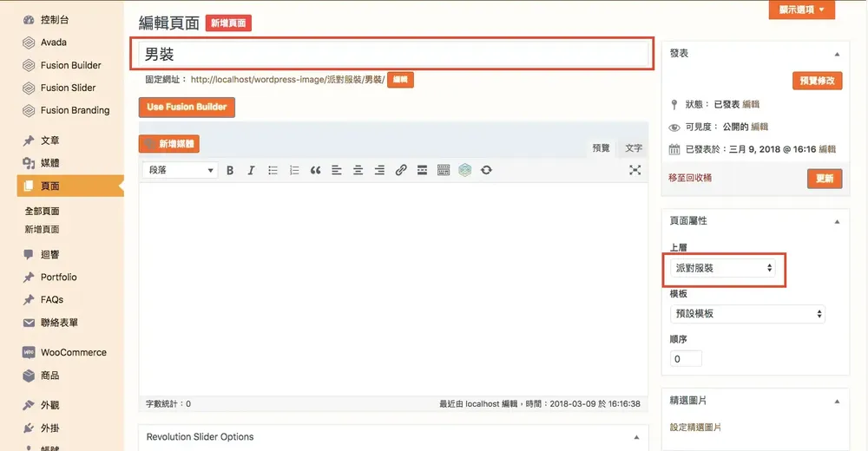Click the 設定精選圖片 link
The height and width of the screenshot is (451, 868).
coord(695,428)
